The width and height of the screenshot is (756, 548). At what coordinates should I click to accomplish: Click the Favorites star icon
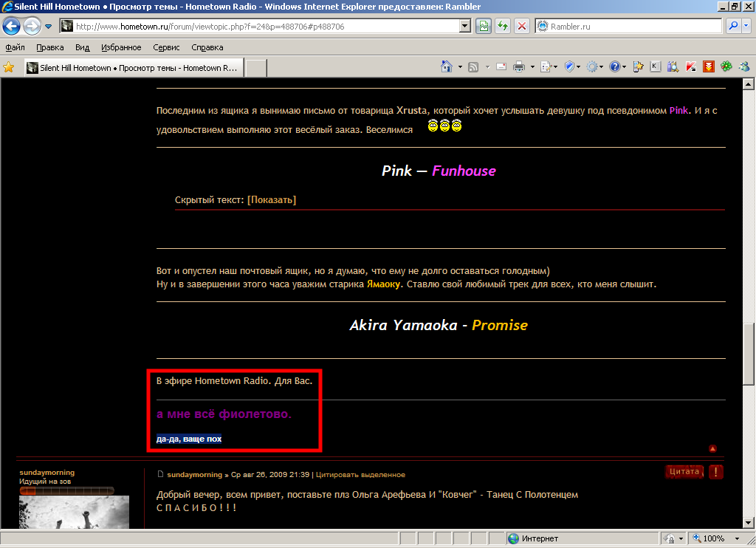9,67
